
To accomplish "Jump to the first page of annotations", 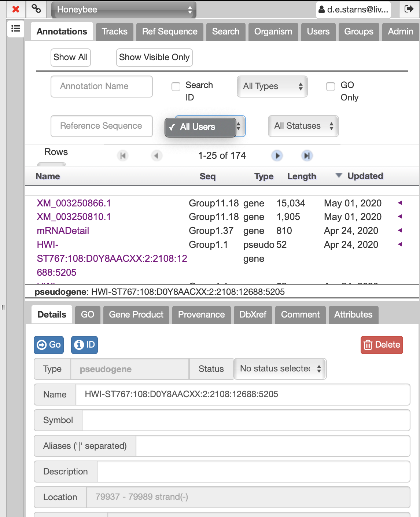I will point(123,155).
